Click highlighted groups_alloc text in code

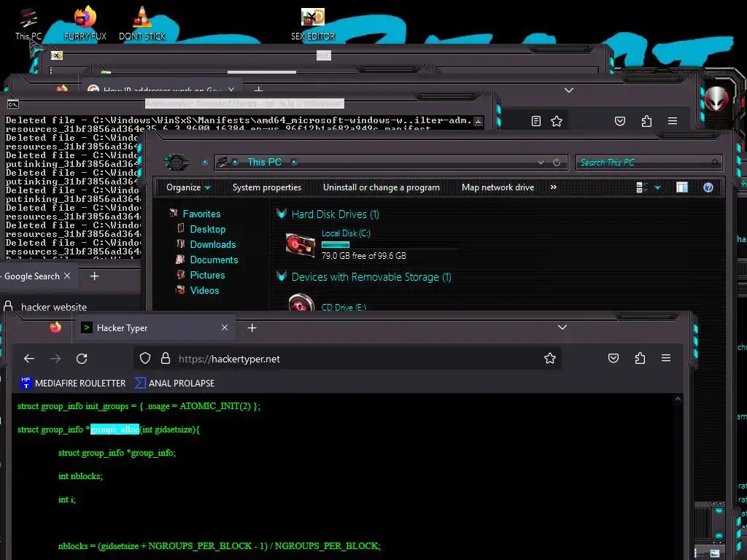click(x=115, y=429)
